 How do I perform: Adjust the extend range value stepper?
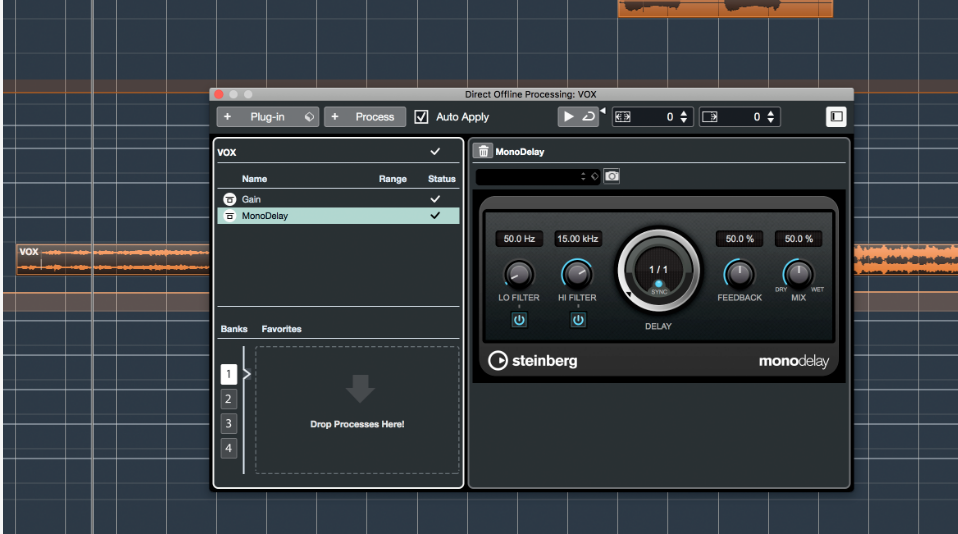(x=684, y=117)
